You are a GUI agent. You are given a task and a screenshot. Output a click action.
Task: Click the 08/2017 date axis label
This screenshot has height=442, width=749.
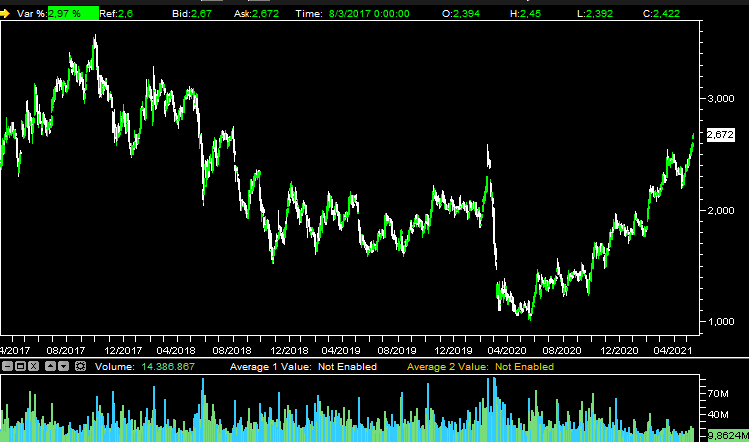65,350
